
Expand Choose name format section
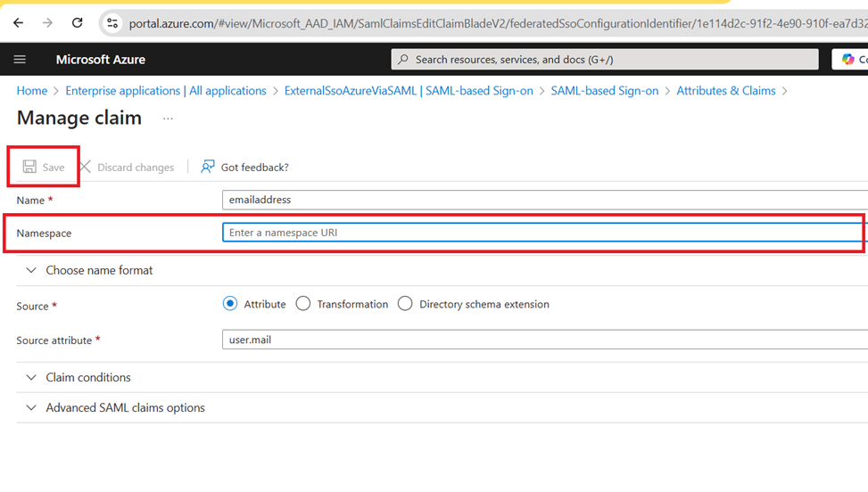point(90,270)
